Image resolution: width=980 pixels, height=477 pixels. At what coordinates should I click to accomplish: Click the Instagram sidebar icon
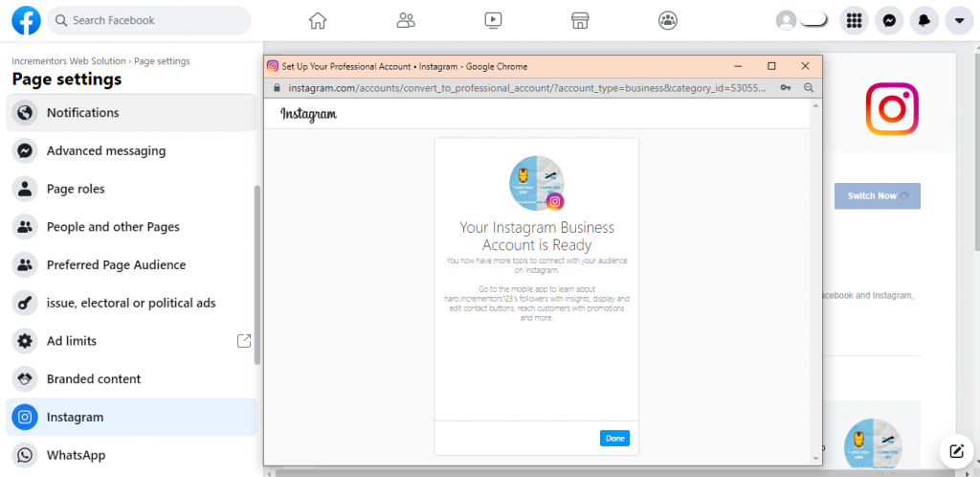point(25,417)
